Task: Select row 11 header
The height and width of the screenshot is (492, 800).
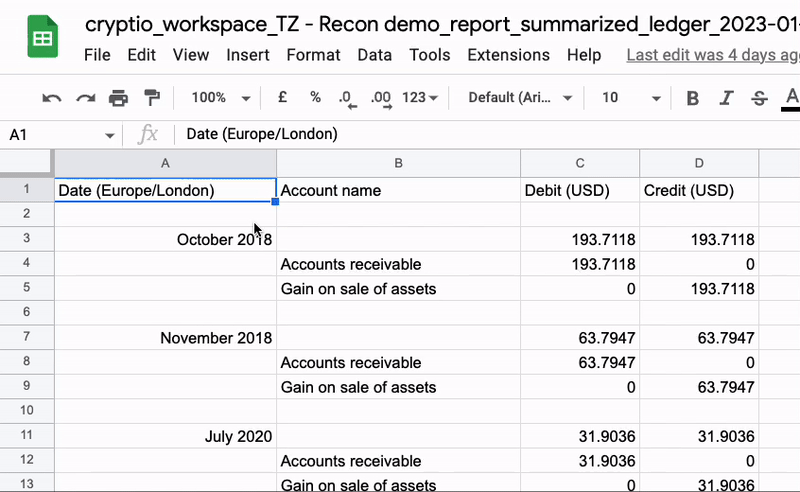Action: coord(27,435)
